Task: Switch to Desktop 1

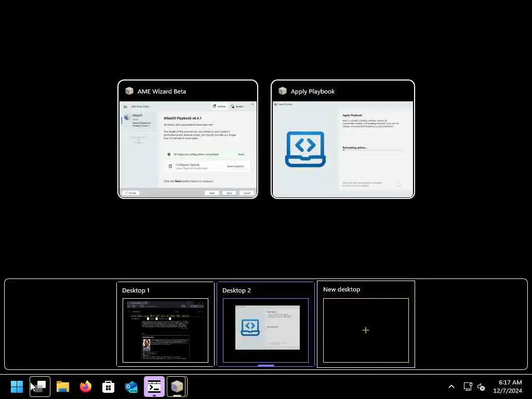Action: point(165,324)
